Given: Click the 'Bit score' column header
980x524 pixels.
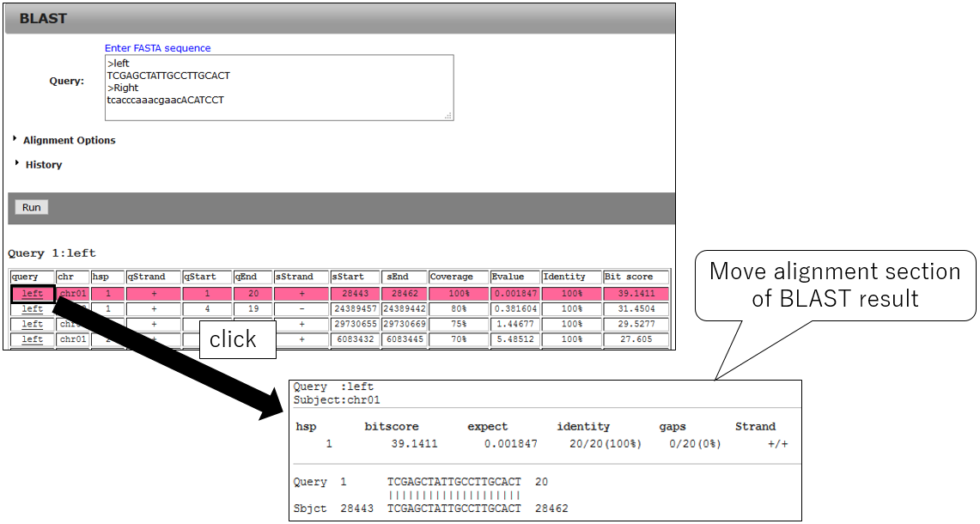Looking at the screenshot, I should (636, 277).
